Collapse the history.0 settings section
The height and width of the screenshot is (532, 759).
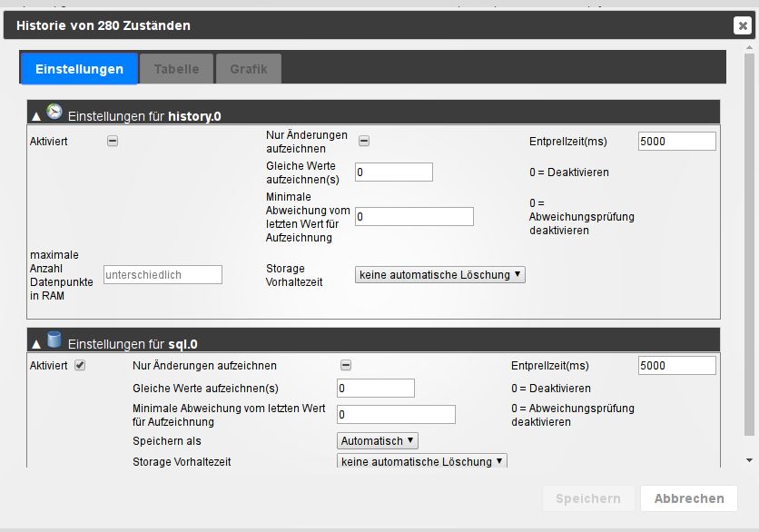36,115
